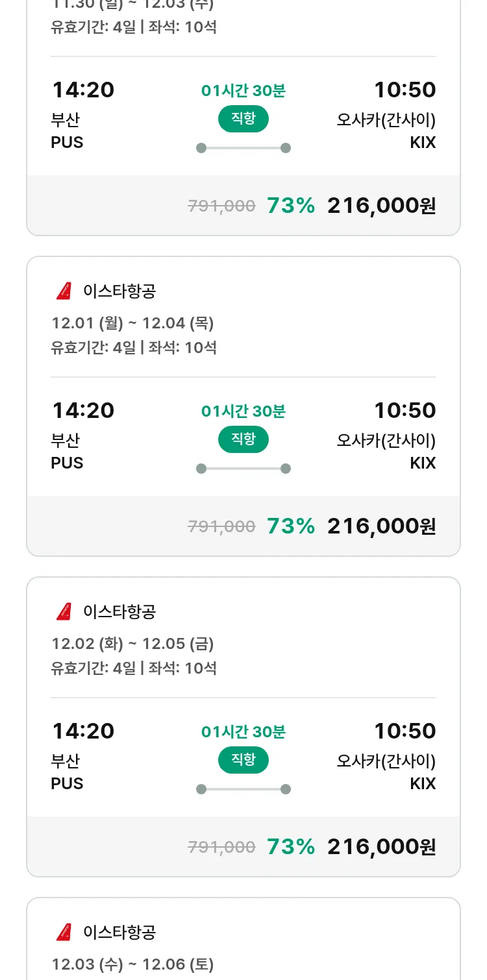Viewport: 487px width, 980px height.
Task: Click route line under 12.02–12.05 직항 badge
Action: [243, 789]
